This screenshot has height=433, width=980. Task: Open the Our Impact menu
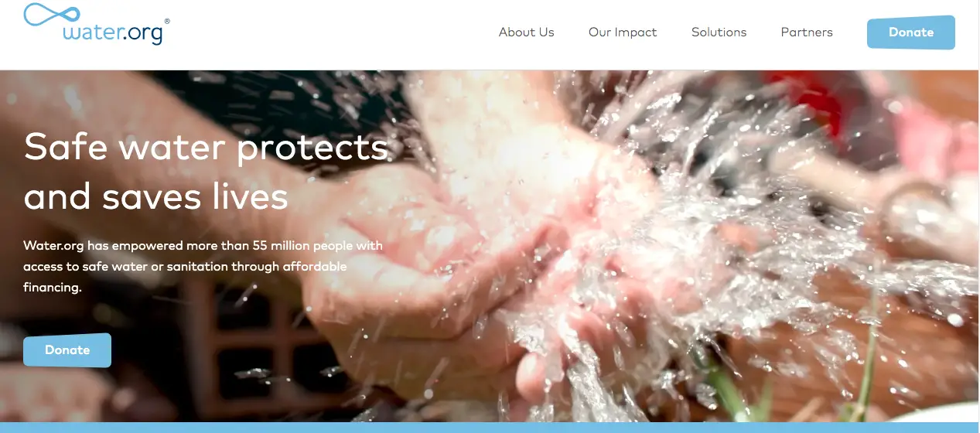tap(623, 32)
